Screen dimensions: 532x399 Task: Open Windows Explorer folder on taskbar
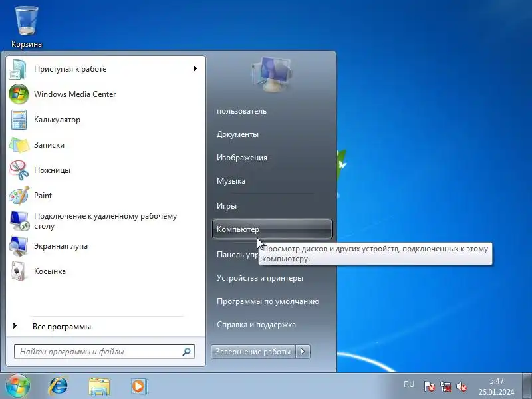pyautogui.click(x=99, y=386)
